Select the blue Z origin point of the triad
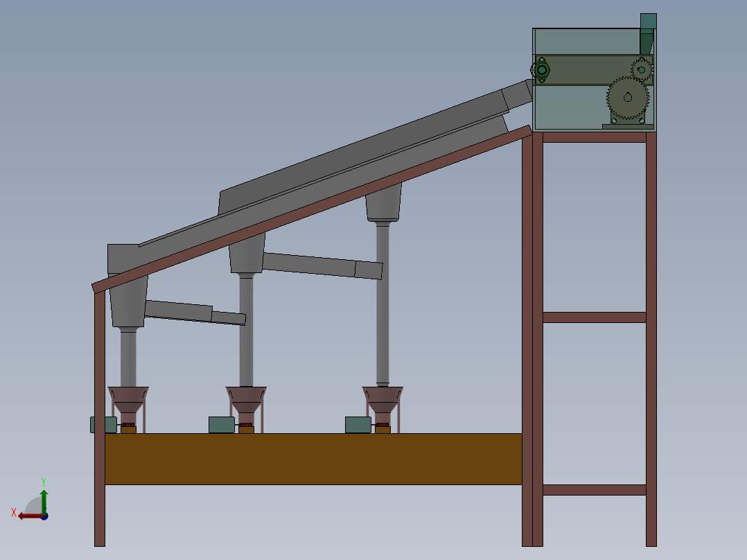 (44, 518)
